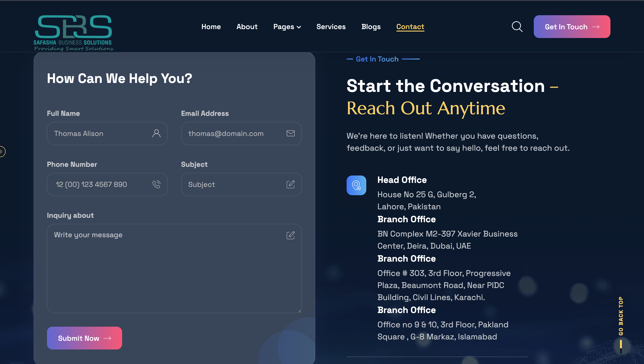
Task: Click the 'Head Office' heading
Action: pyautogui.click(x=402, y=180)
